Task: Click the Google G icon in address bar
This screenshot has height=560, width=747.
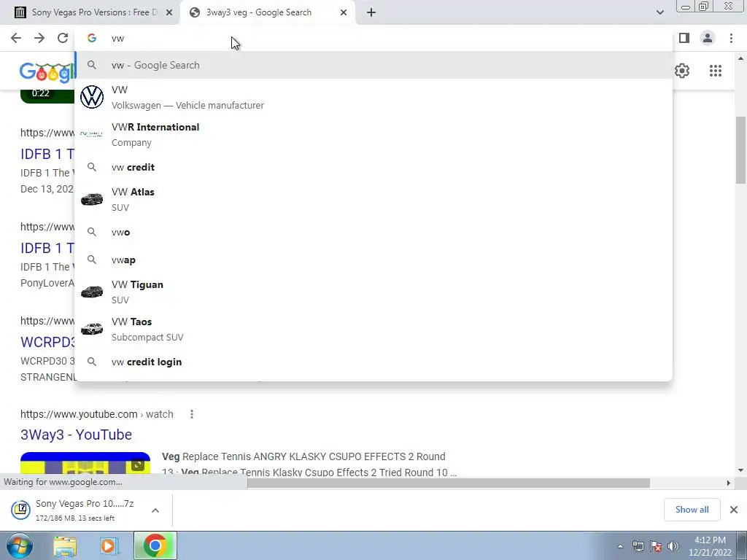Action: pos(92,38)
